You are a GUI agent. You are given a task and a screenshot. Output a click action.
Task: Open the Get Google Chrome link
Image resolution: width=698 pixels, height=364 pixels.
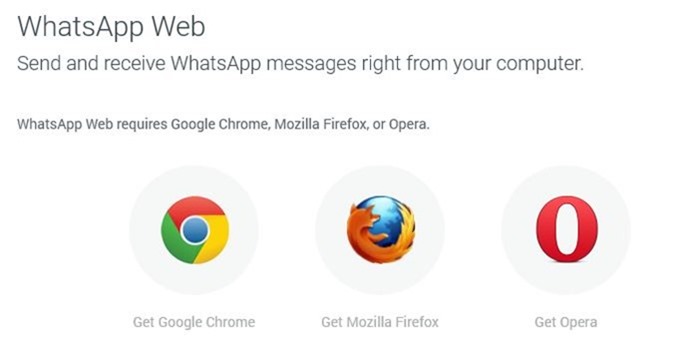coord(194,322)
